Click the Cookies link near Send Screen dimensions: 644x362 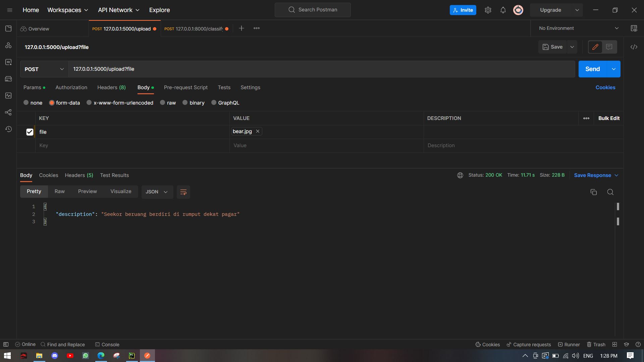[x=605, y=87]
